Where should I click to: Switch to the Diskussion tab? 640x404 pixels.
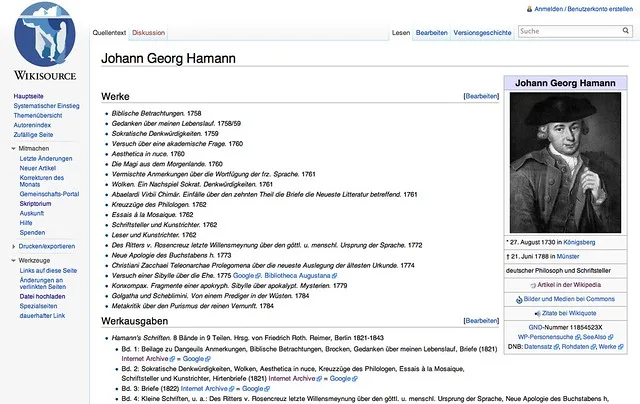pyautogui.click(x=148, y=33)
